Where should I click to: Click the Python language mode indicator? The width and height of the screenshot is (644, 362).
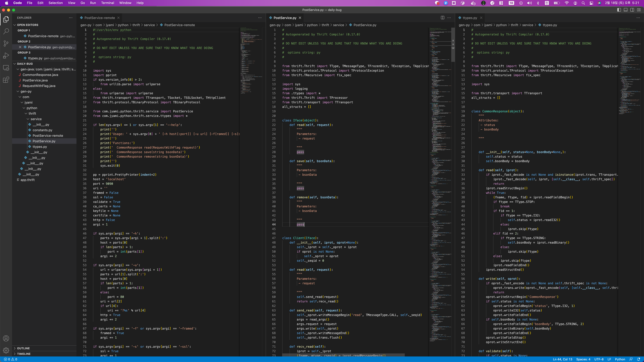[x=620, y=359]
